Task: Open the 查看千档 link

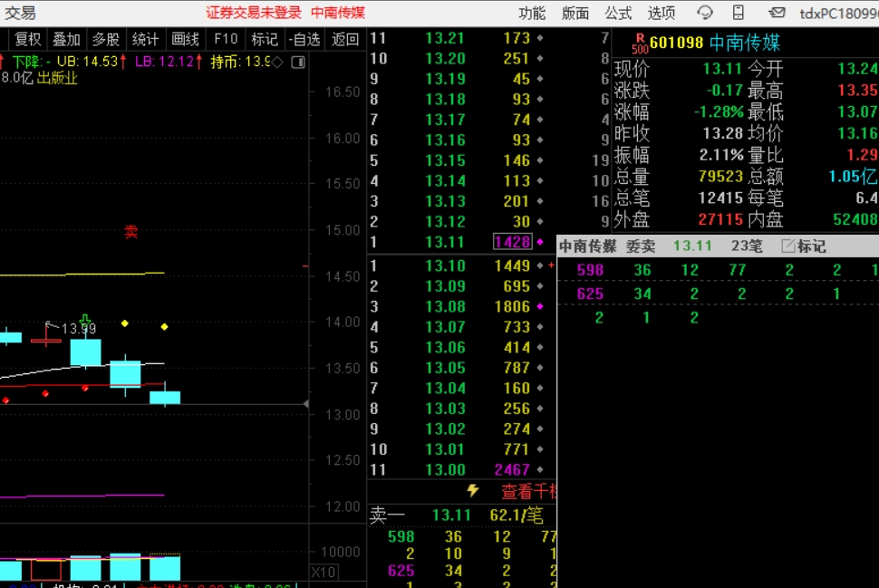Action: (x=528, y=491)
